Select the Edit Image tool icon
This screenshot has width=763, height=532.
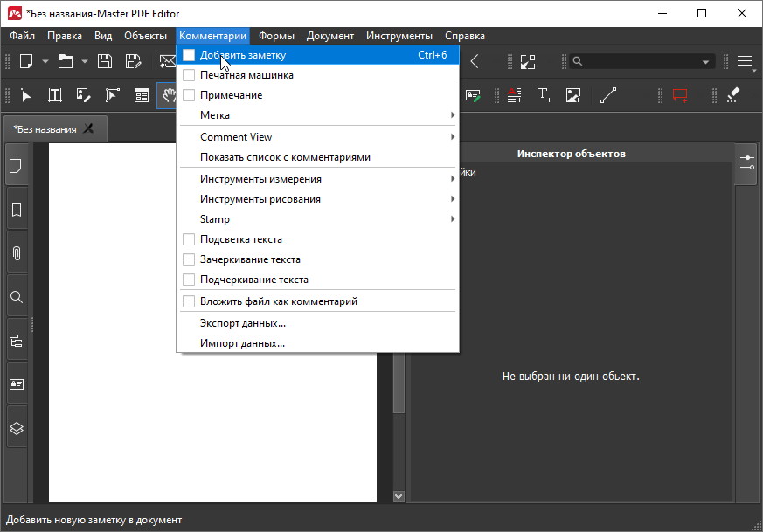click(x=83, y=95)
